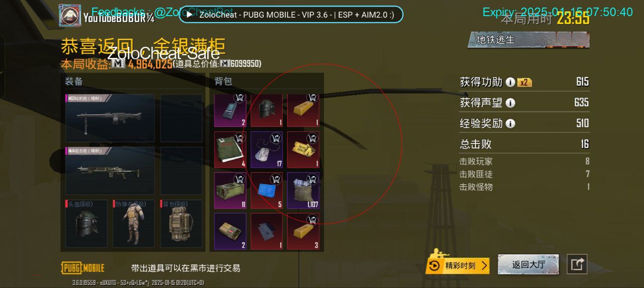Open info icon next to 经验奖励
The width and height of the screenshot is (644, 288).
510,123
